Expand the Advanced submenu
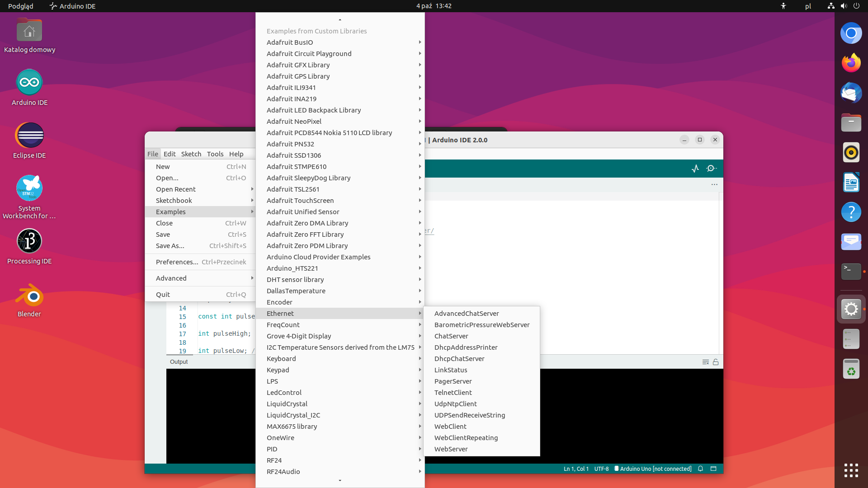Screen dimensions: 868x488 [x=200, y=278]
